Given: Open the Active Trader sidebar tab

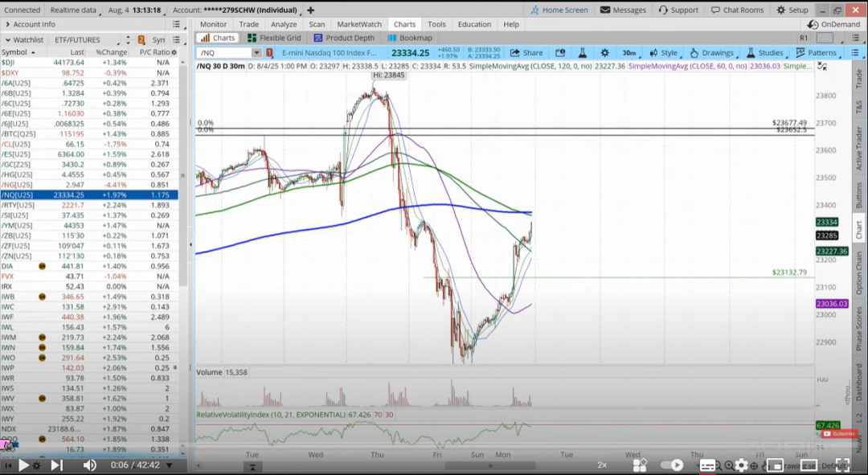Looking at the screenshot, I should pyautogui.click(x=858, y=148).
